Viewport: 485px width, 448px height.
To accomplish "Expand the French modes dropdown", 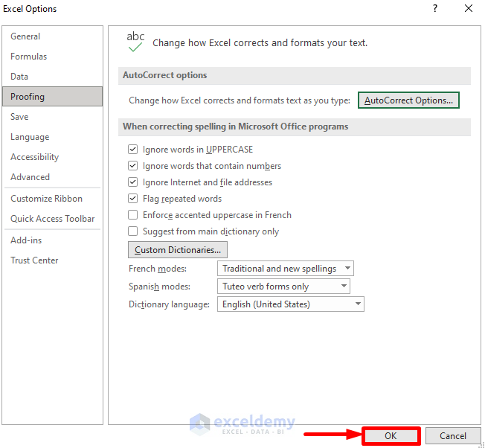I will click(286, 268).
